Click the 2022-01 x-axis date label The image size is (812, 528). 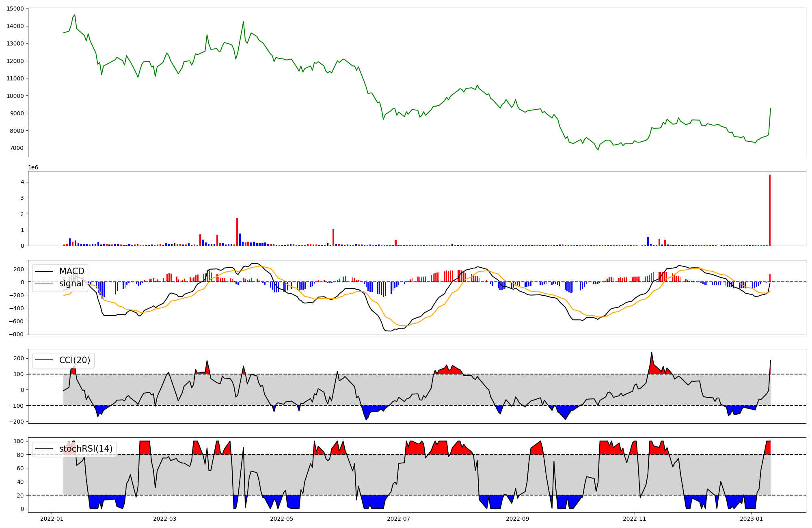pos(52,519)
